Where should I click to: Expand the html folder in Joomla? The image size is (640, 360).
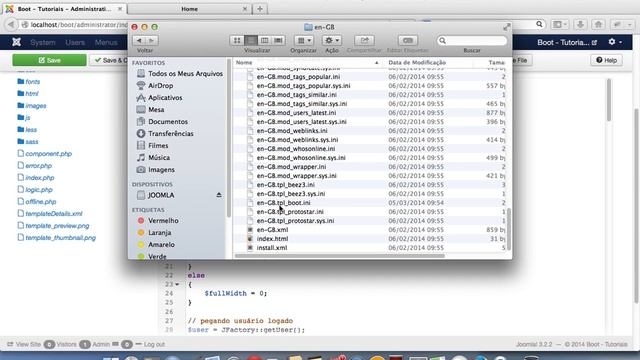pos(28,93)
